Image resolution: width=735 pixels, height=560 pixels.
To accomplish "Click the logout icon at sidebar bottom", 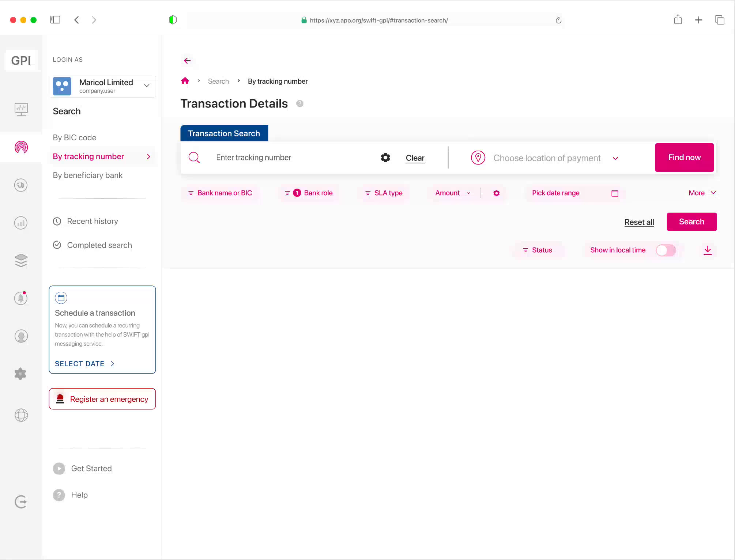I will tap(21, 502).
